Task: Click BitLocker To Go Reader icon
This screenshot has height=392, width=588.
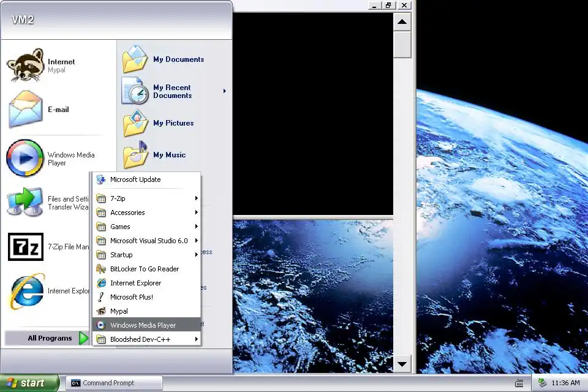Action: (101, 269)
